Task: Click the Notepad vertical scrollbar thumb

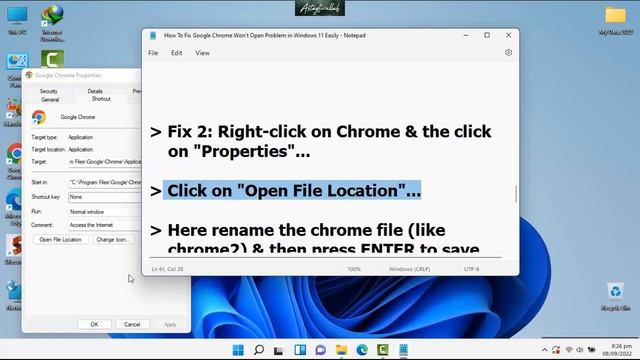Action: coord(516,194)
